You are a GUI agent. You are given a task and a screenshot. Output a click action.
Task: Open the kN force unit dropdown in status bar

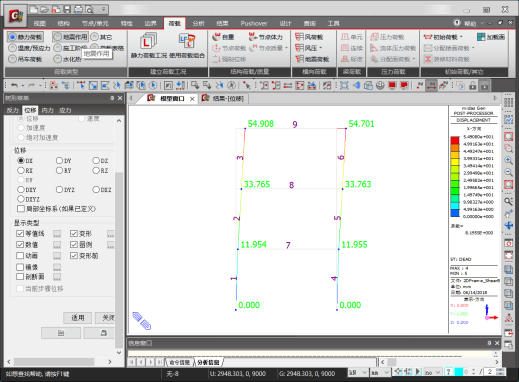point(364,372)
